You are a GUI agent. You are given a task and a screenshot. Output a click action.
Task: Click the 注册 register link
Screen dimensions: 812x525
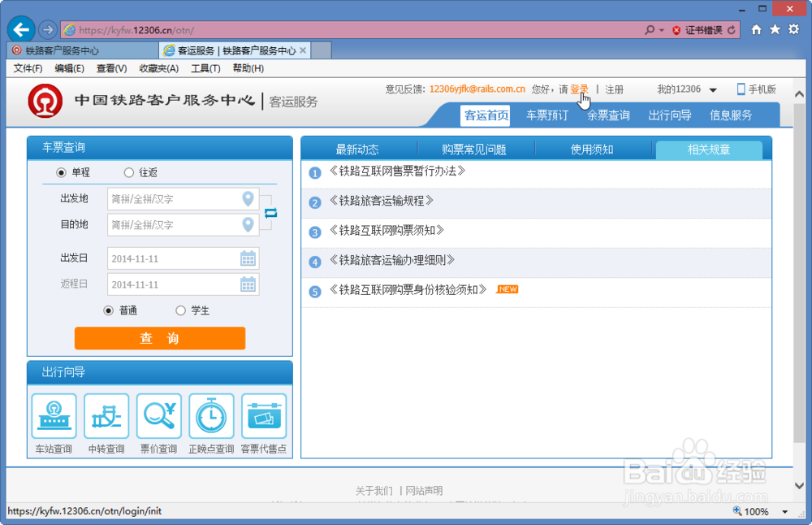point(614,89)
